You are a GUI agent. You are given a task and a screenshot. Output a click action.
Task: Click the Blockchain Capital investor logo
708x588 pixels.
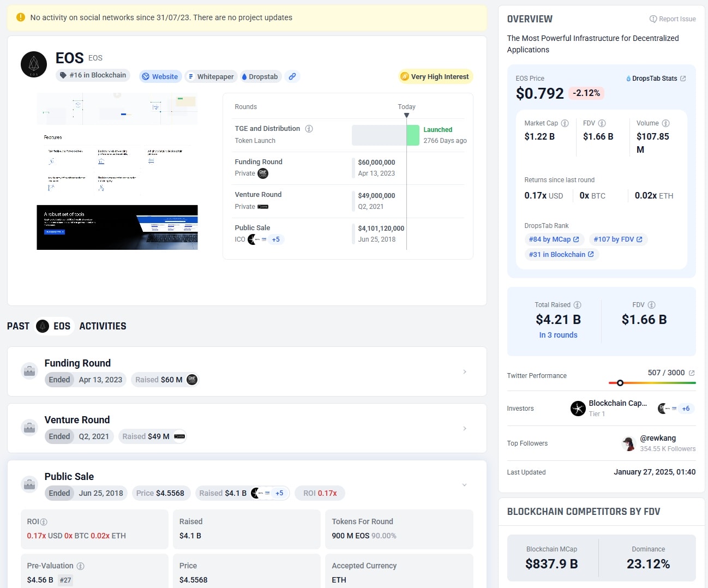(x=578, y=409)
